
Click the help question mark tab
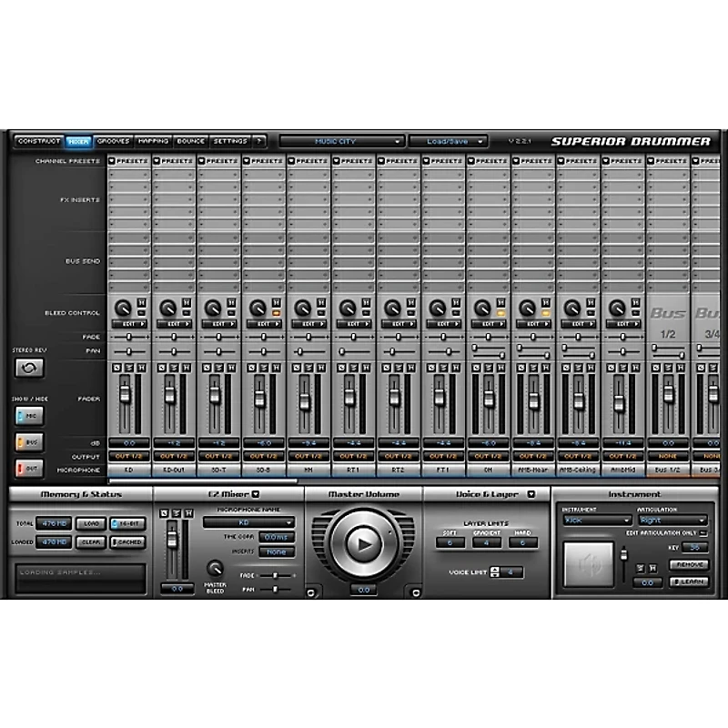click(x=259, y=141)
